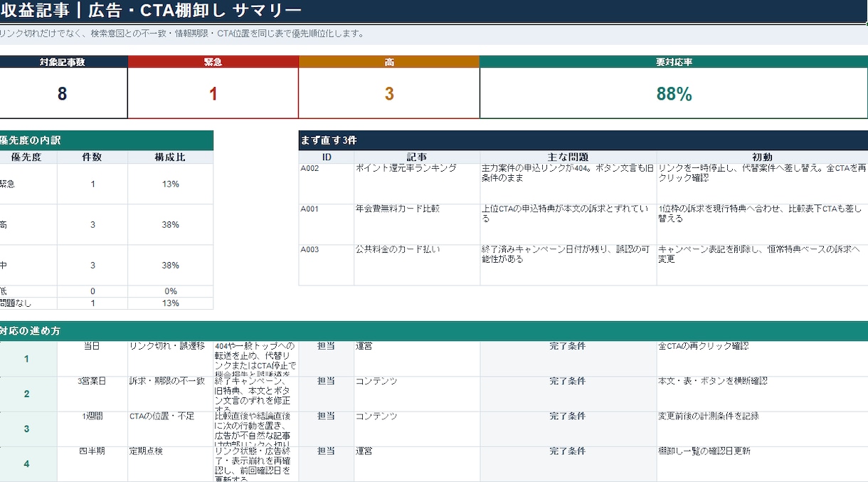Click the 'まず直す3件' section header
Image resolution: width=868 pixels, height=482 pixels.
coord(583,140)
